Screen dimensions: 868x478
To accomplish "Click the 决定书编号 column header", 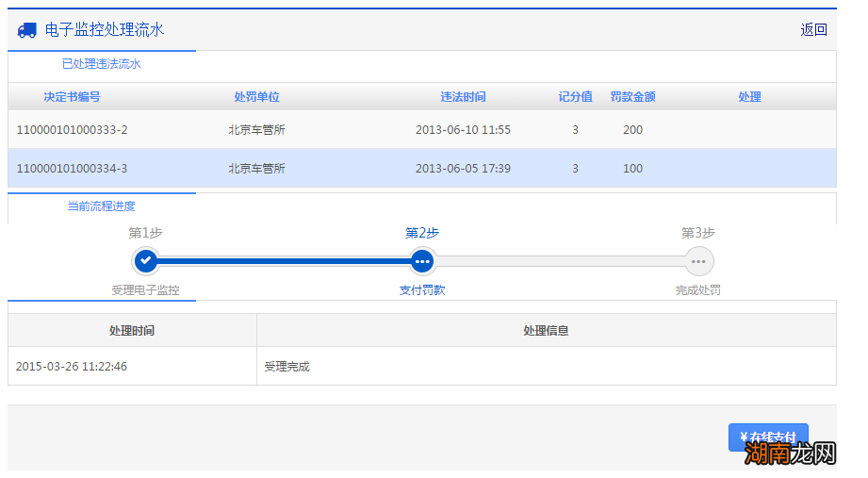I will pos(72,97).
